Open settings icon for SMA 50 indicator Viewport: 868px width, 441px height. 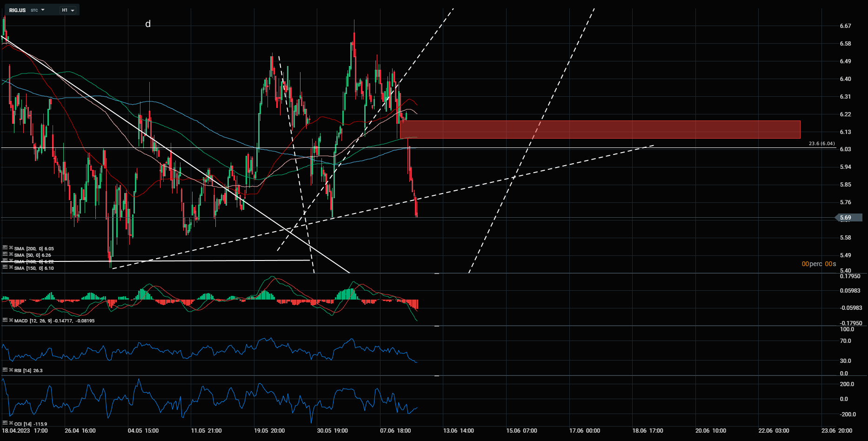point(5,254)
